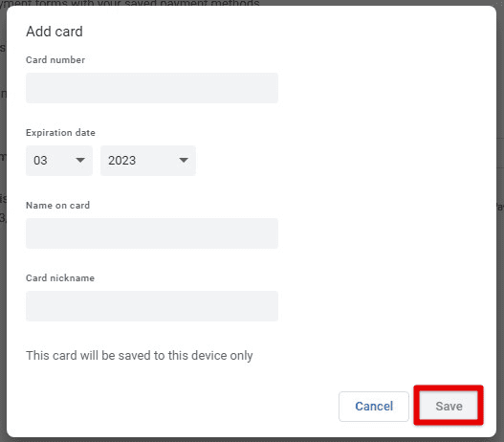Open the month dropdown showing 03
The width and height of the screenshot is (504, 442).
(x=59, y=161)
